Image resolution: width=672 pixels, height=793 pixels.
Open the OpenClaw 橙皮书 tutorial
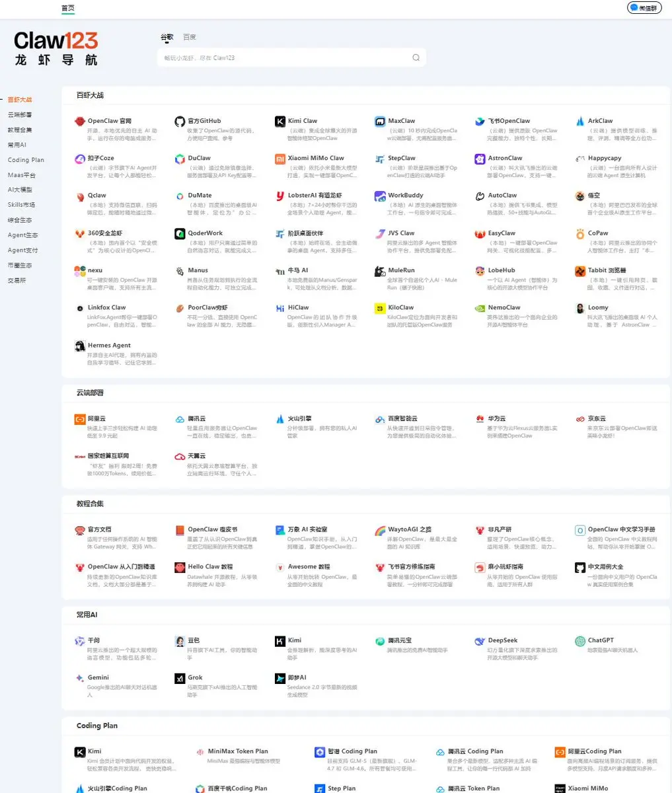point(212,529)
